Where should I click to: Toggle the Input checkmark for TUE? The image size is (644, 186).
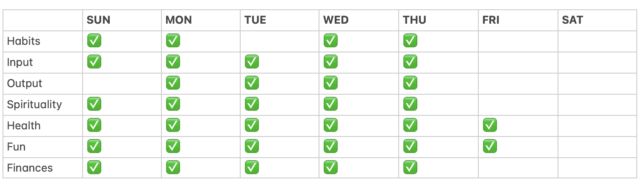click(252, 62)
